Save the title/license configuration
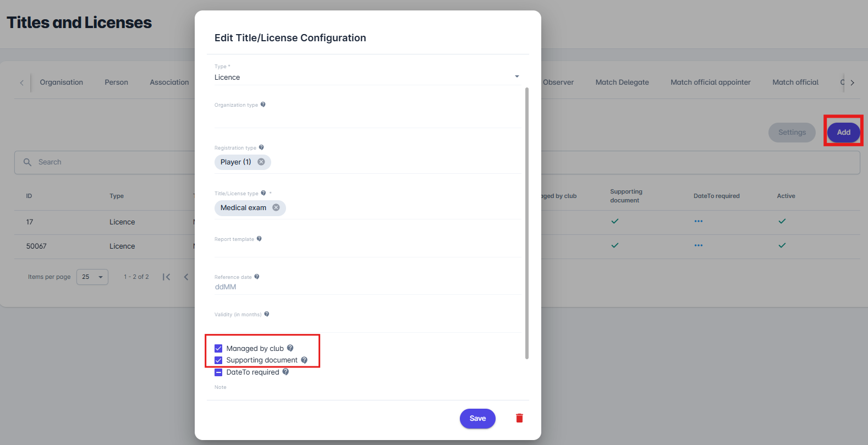This screenshot has height=445, width=868. click(x=477, y=419)
